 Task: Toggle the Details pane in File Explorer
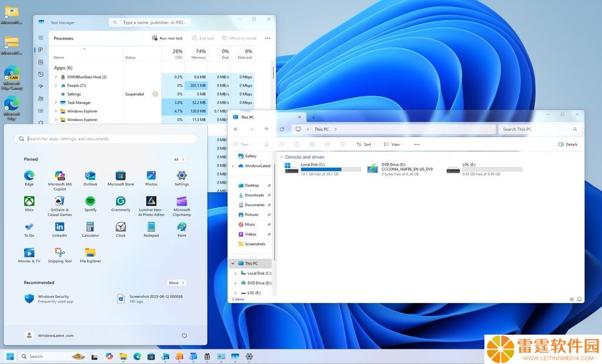[568, 144]
